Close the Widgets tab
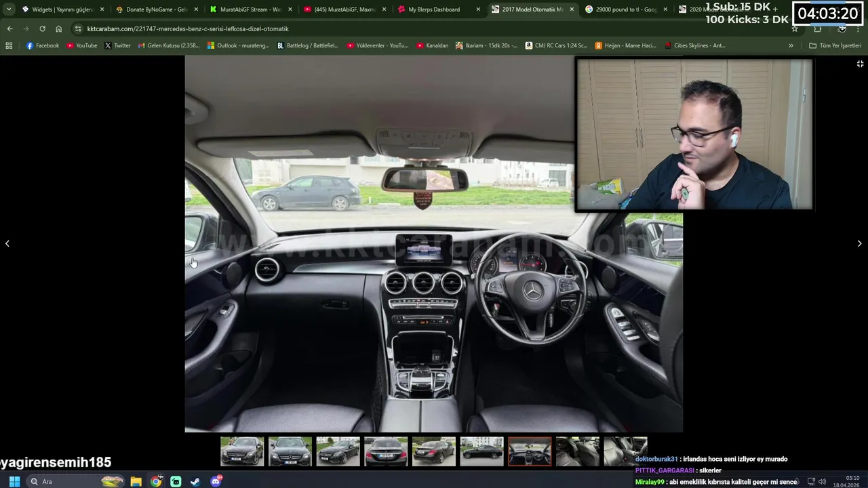868x488 pixels. click(x=102, y=9)
